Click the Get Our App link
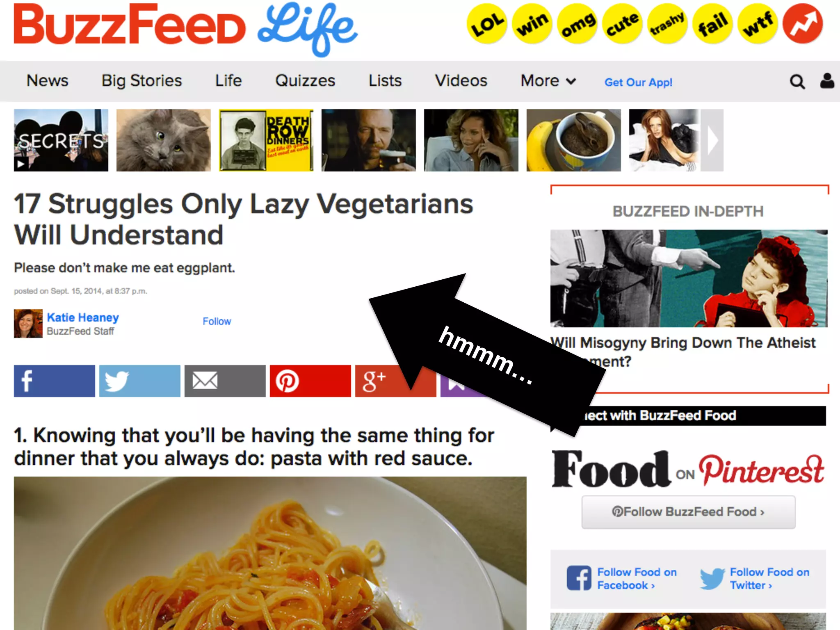 638,82
